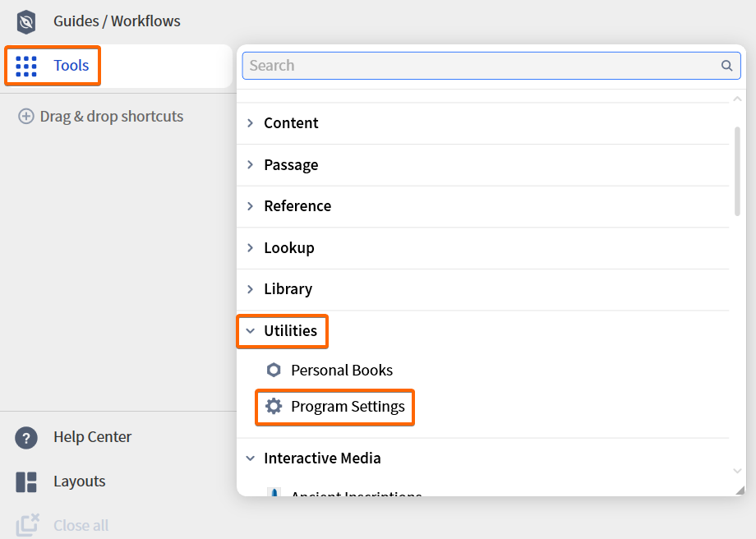Image resolution: width=756 pixels, height=539 pixels.
Task: Click the Personal Books hexagon icon
Action: click(x=274, y=370)
